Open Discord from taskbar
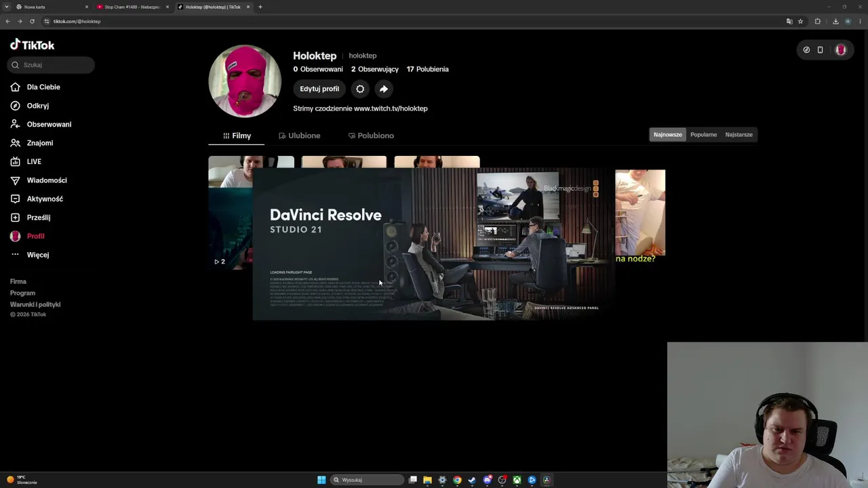 tap(487, 480)
